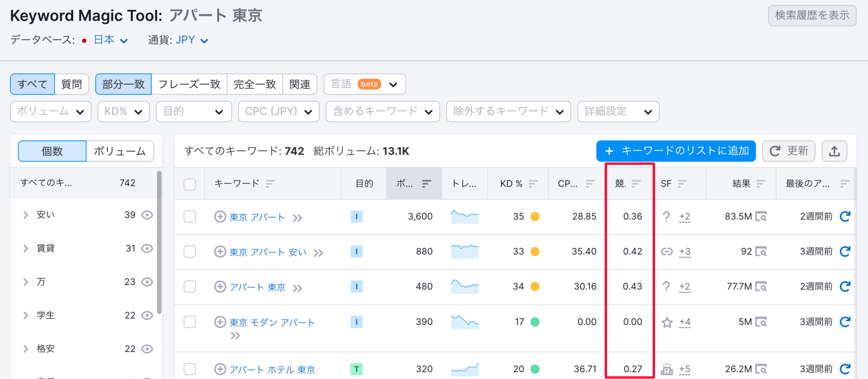Open the 除外するキーワード dropdown
This screenshot has height=379, width=868.
508,112
